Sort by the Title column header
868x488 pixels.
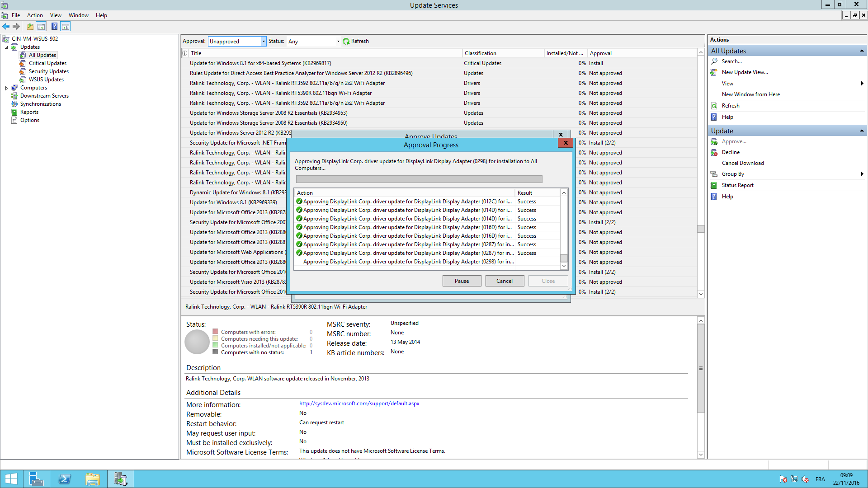325,53
